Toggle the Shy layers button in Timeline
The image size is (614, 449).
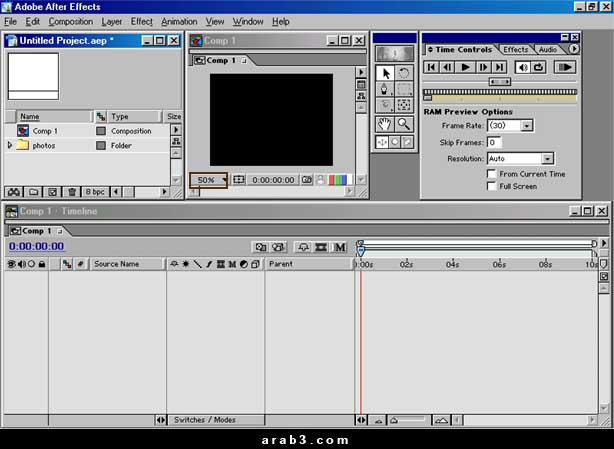pyautogui.click(x=303, y=247)
